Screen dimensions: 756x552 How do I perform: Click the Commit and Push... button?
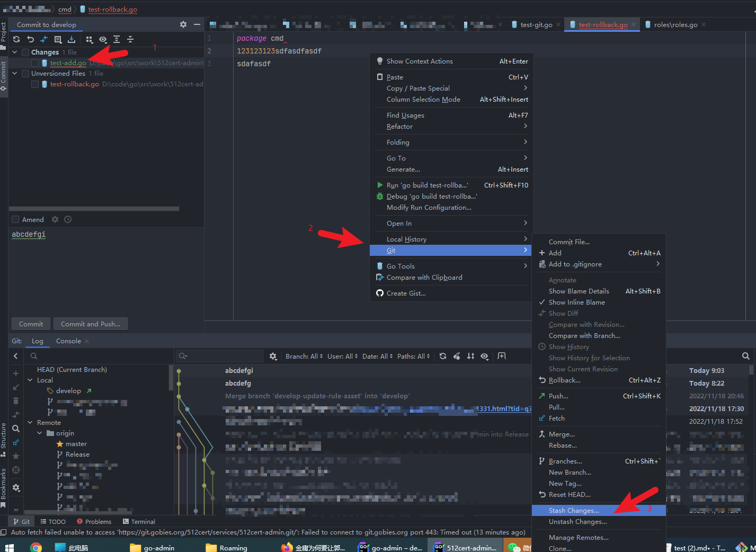click(91, 324)
